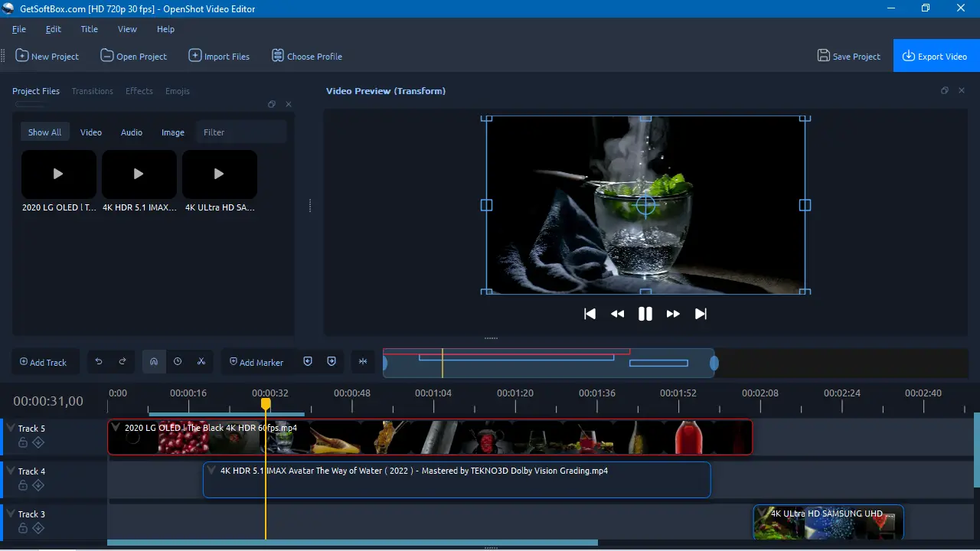The width and height of the screenshot is (980, 551).
Task: Click the left handle of the zoom slider
Action: pos(385,364)
